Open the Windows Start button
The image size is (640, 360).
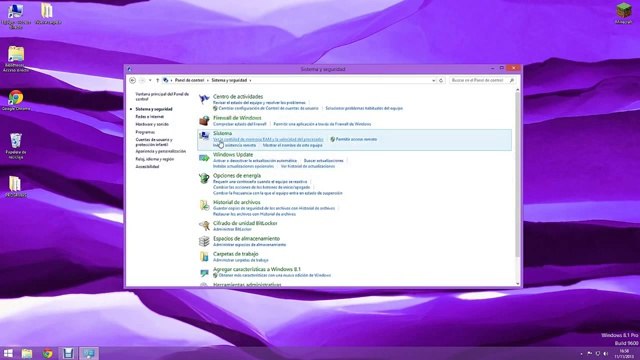[x=8, y=353]
